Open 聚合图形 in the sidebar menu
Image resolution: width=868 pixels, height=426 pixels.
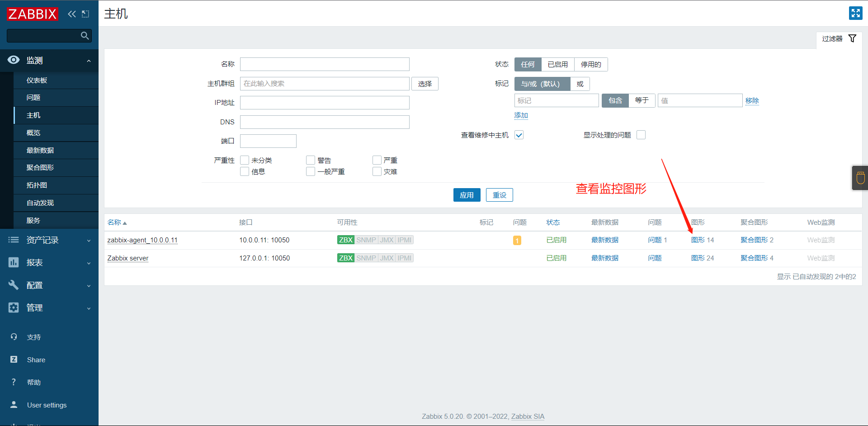click(x=56, y=168)
